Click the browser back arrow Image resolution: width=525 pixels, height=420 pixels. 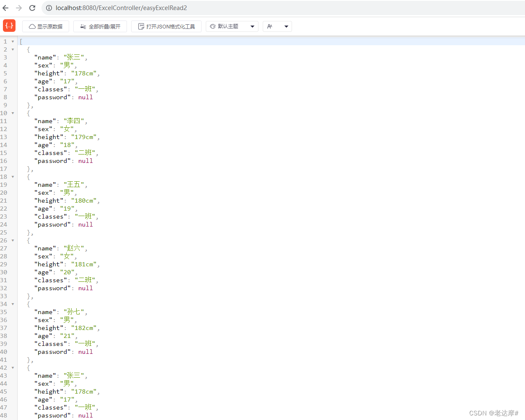(5, 8)
